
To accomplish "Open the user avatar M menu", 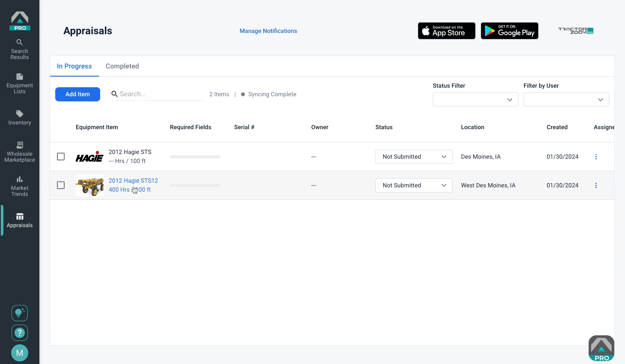I will point(20,353).
